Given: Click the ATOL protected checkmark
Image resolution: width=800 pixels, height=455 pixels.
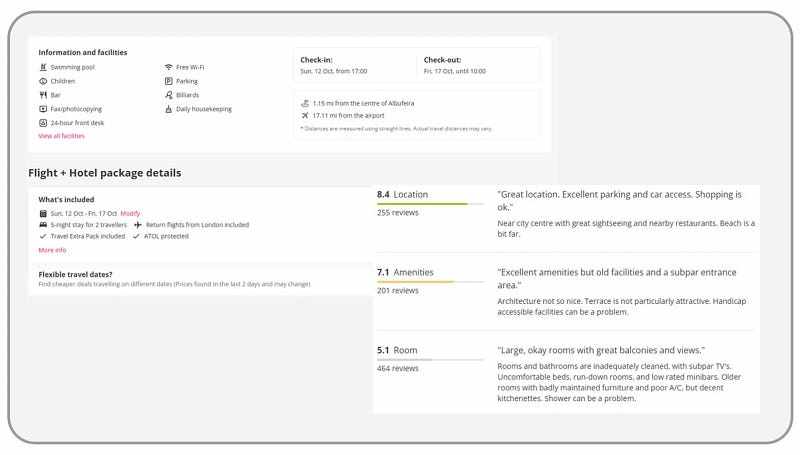Looking at the screenshot, I should pyautogui.click(x=135, y=237).
